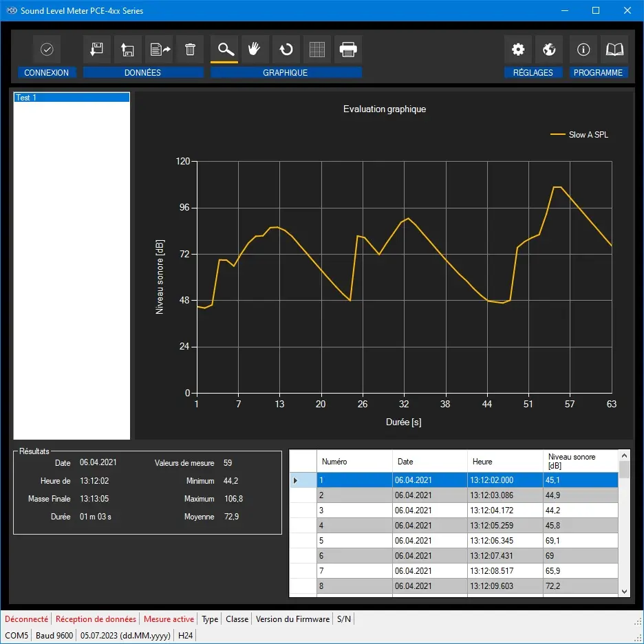Screen dimensions: 644x644
Task: Click the export data document icon
Action: [160, 50]
